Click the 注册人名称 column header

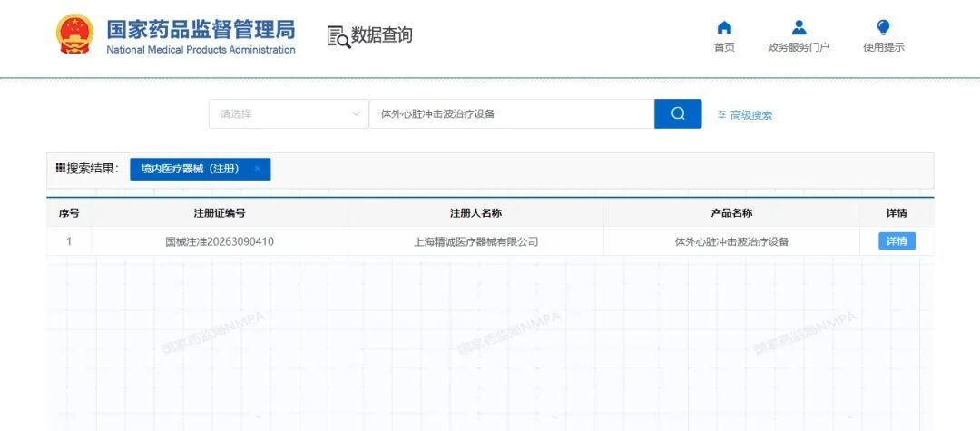click(x=475, y=213)
